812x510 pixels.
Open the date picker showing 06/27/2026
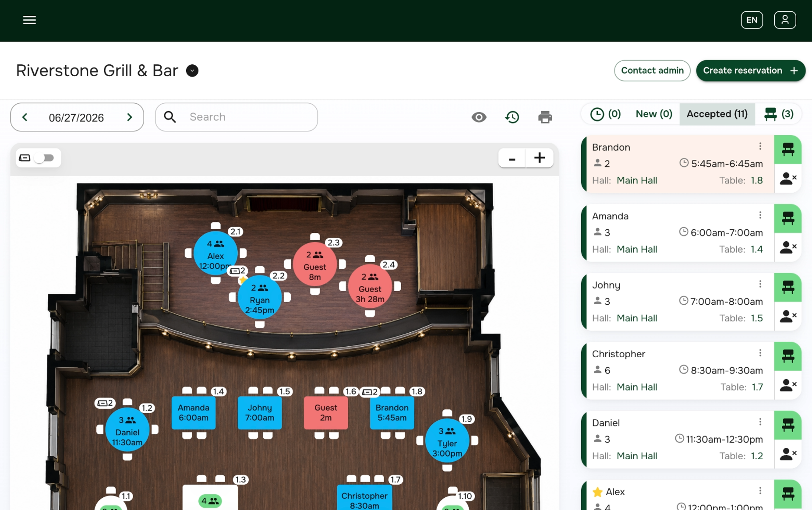pyautogui.click(x=76, y=118)
